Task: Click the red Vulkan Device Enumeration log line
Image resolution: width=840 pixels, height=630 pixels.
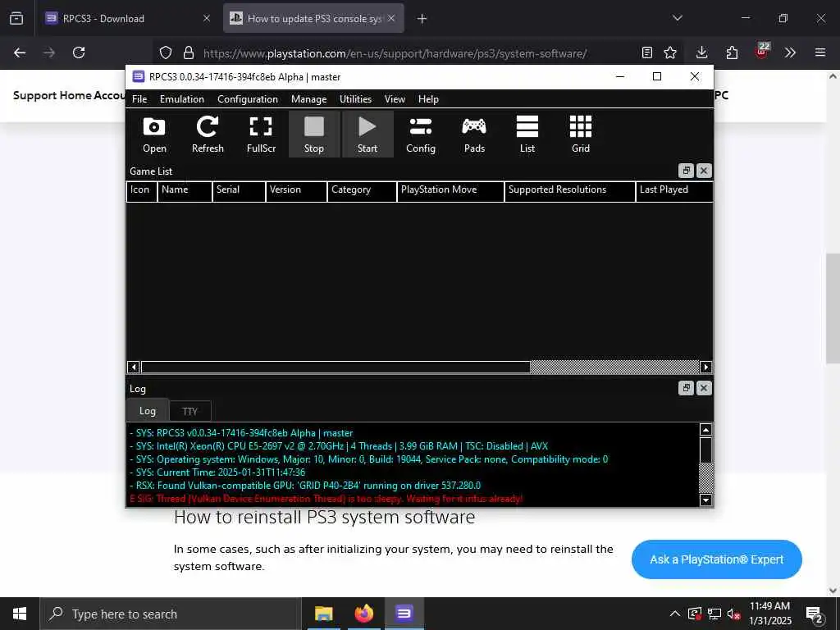Action: point(326,499)
